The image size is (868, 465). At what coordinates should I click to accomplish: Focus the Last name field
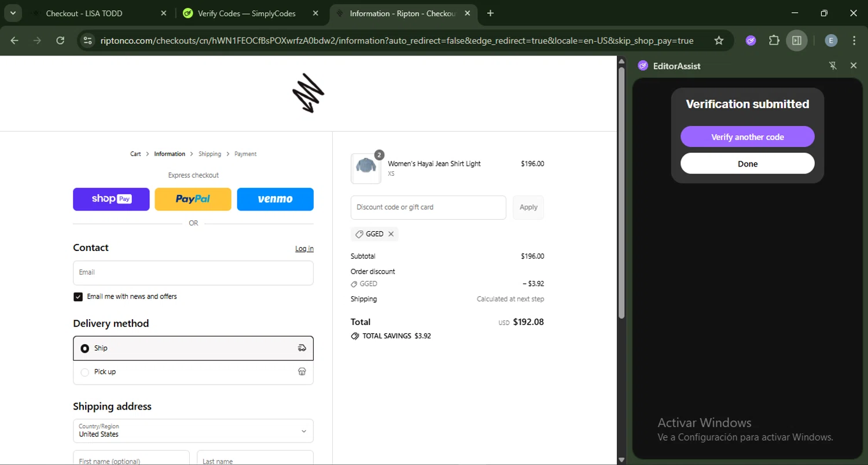(x=255, y=458)
